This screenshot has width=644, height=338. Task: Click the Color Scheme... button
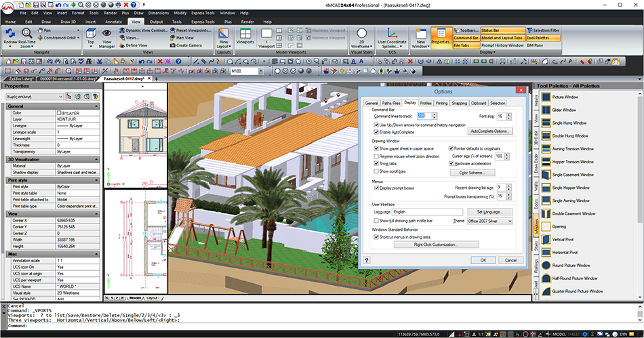(472, 173)
